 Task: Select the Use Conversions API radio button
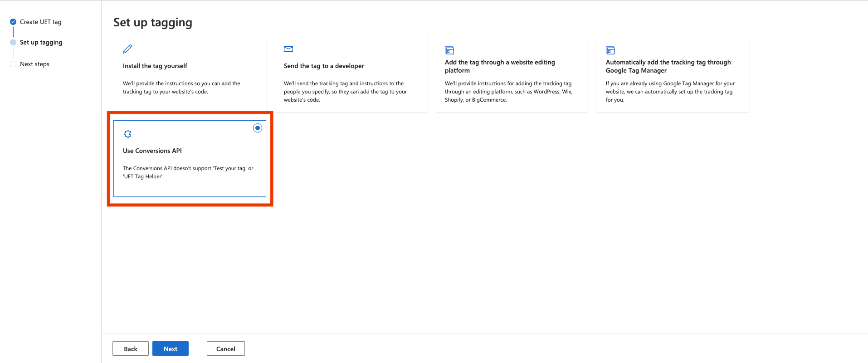(x=258, y=128)
